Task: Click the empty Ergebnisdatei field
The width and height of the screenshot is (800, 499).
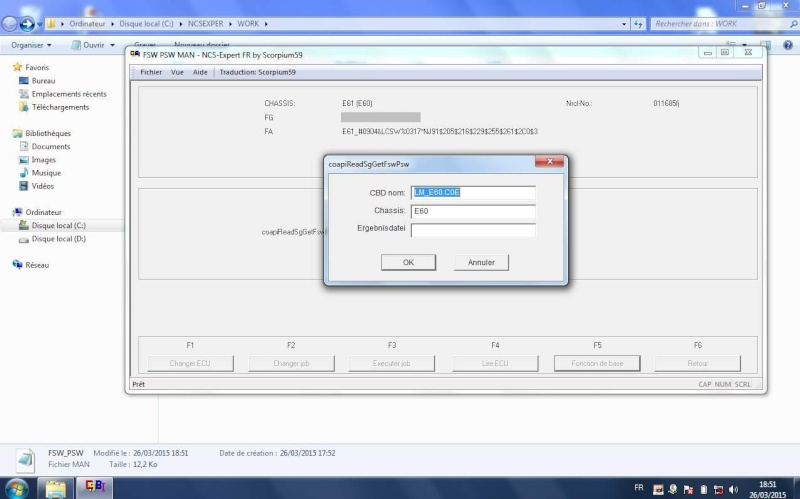Action: point(473,230)
